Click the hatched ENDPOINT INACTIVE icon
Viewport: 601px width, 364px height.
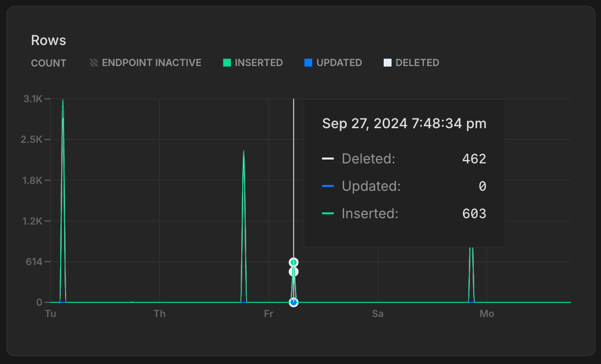[94, 63]
